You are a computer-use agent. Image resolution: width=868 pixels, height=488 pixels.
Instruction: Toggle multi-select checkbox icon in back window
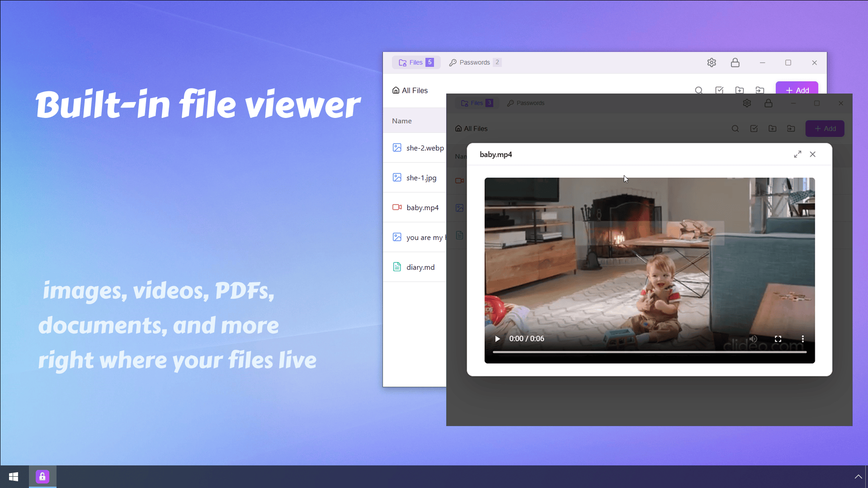pos(719,90)
